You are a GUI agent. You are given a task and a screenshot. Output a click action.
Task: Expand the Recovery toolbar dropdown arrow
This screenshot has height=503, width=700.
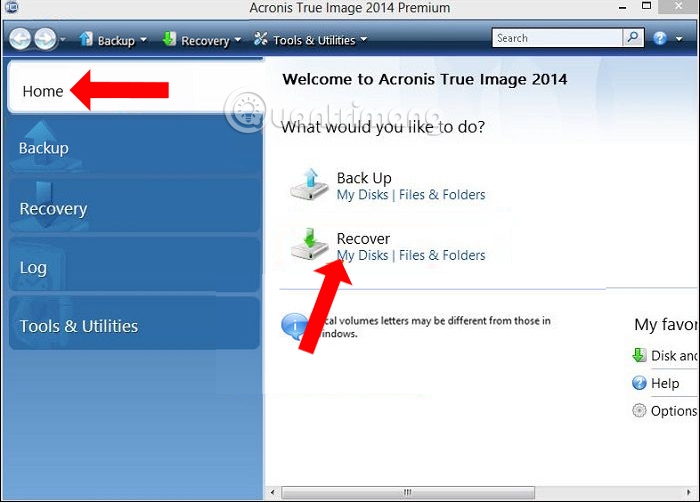point(238,40)
